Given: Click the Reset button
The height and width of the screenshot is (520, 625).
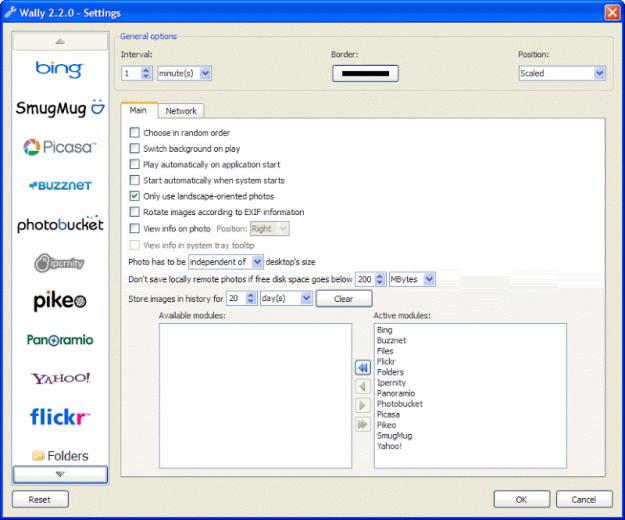Looking at the screenshot, I should 40,499.
